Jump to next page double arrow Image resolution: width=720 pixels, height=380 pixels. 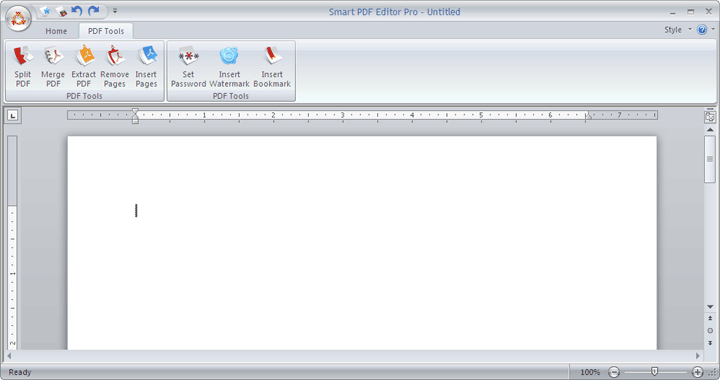tap(710, 343)
